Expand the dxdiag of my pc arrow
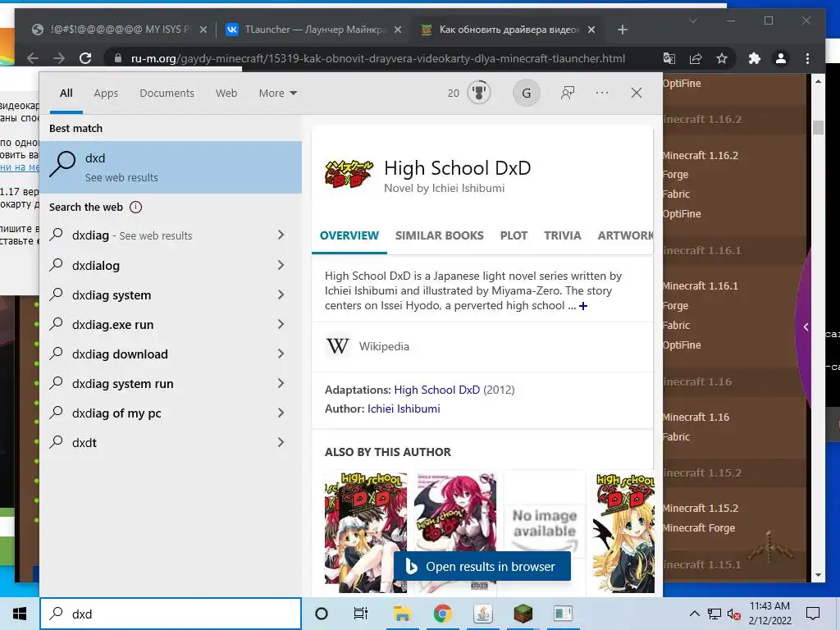Viewport: 840px width, 630px height. pos(281,413)
